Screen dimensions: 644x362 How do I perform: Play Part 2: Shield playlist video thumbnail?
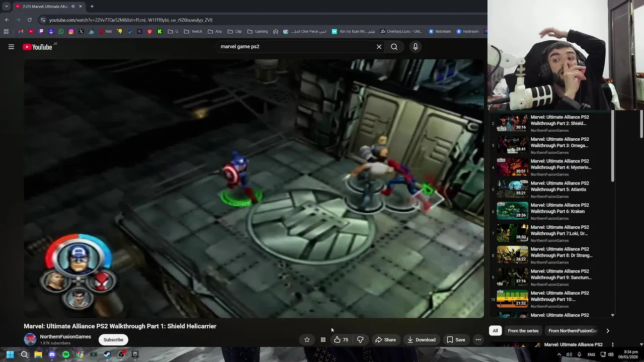point(512,123)
